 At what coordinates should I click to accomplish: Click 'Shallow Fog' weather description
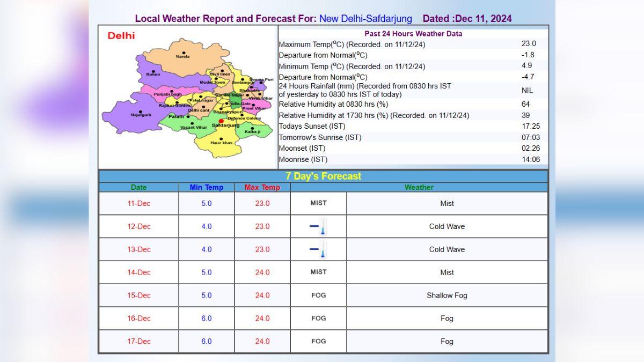[x=447, y=295]
